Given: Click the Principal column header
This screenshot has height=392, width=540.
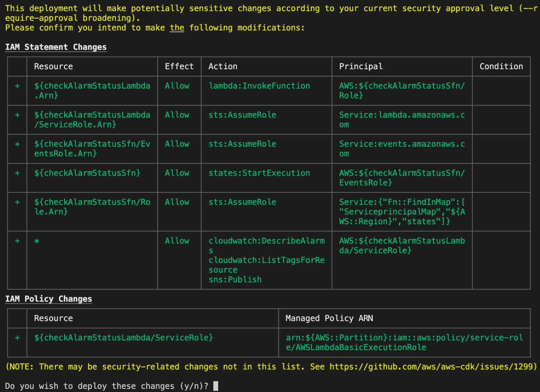Looking at the screenshot, I should pos(361,67).
